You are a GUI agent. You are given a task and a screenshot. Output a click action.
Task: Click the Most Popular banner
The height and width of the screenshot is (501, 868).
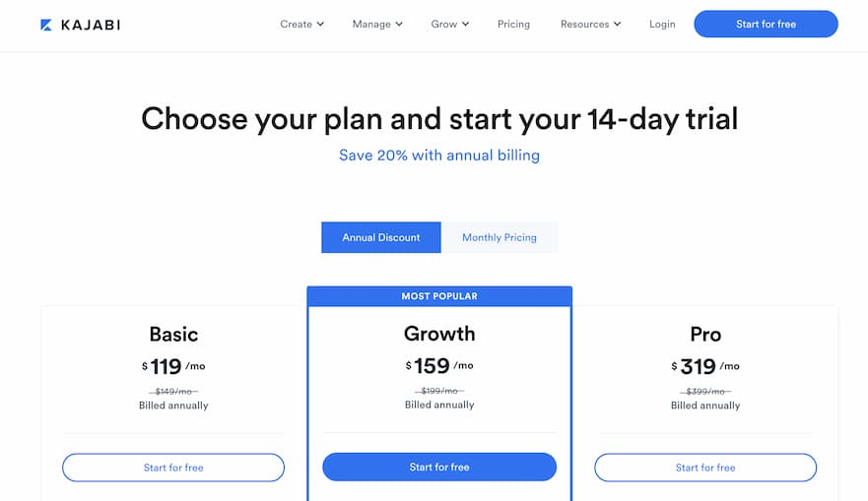439,296
